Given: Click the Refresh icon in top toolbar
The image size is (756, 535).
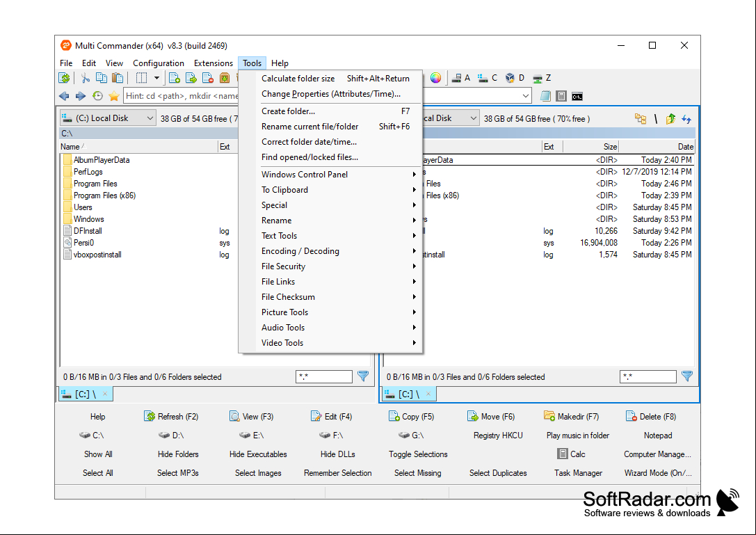Looking at the screenshot, I should click(64, 78).
